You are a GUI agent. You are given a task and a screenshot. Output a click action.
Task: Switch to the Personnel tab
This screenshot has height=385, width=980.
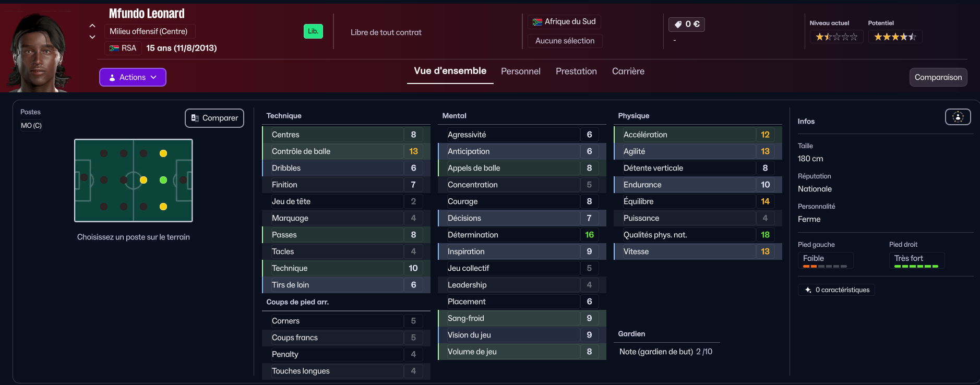click(x=520, y=71)
